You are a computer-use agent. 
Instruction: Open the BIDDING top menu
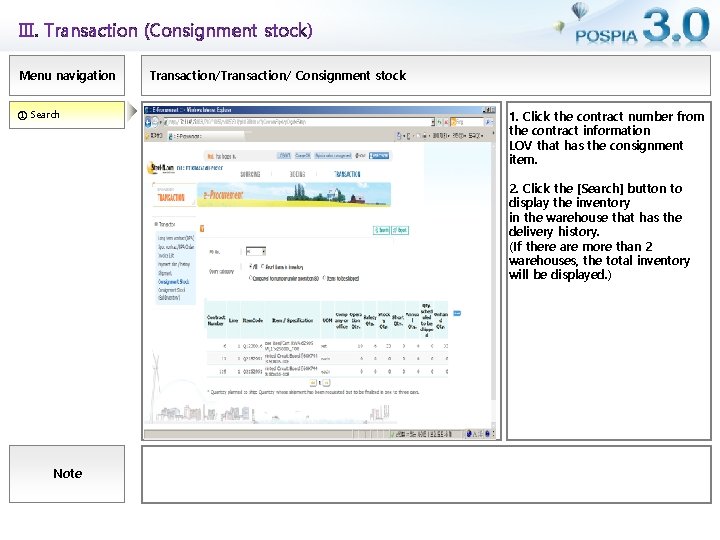297,174
